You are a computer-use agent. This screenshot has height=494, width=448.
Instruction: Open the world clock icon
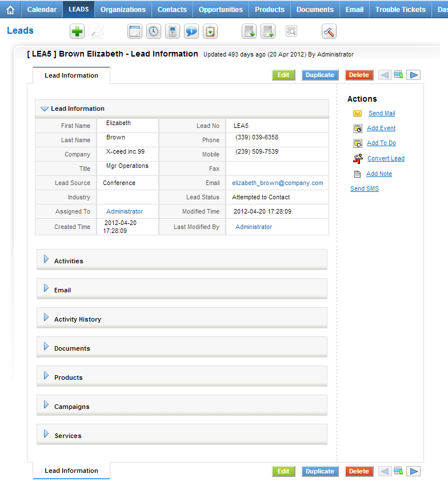154,31
